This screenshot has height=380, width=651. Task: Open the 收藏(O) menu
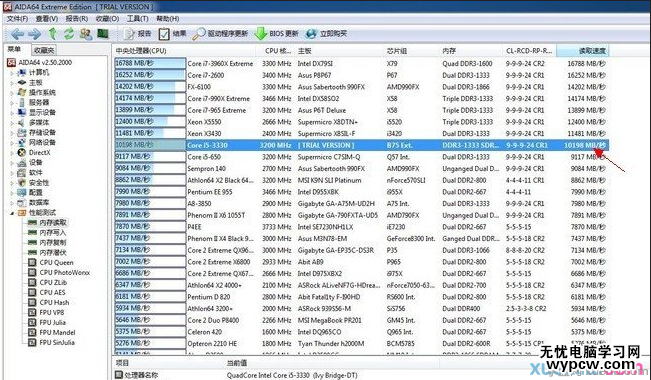coord(108,19)
